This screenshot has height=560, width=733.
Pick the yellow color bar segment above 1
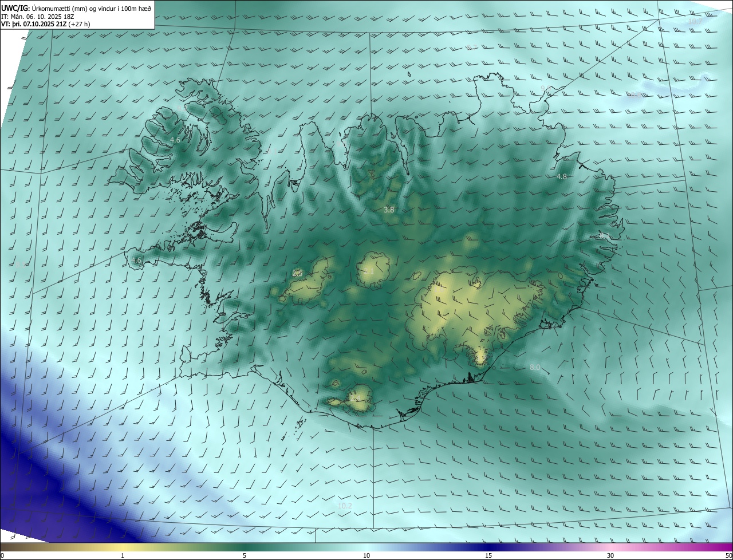click(x=123, y=547)
